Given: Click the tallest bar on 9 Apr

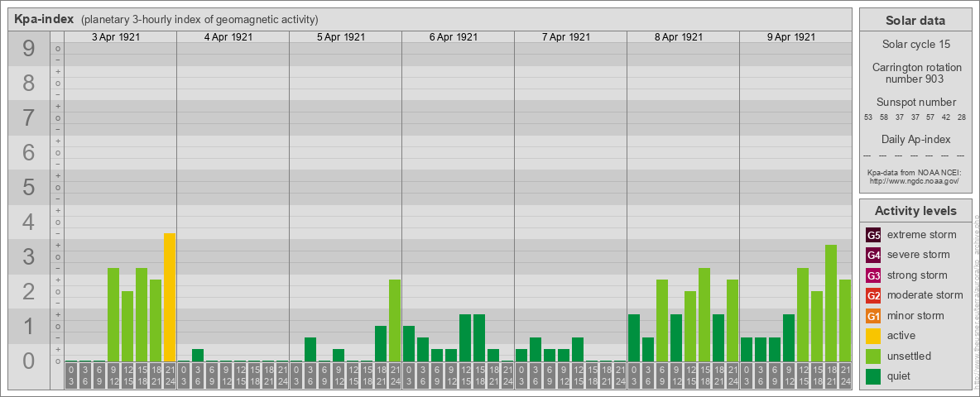Looking at the screenshot, I should (831, 304).
